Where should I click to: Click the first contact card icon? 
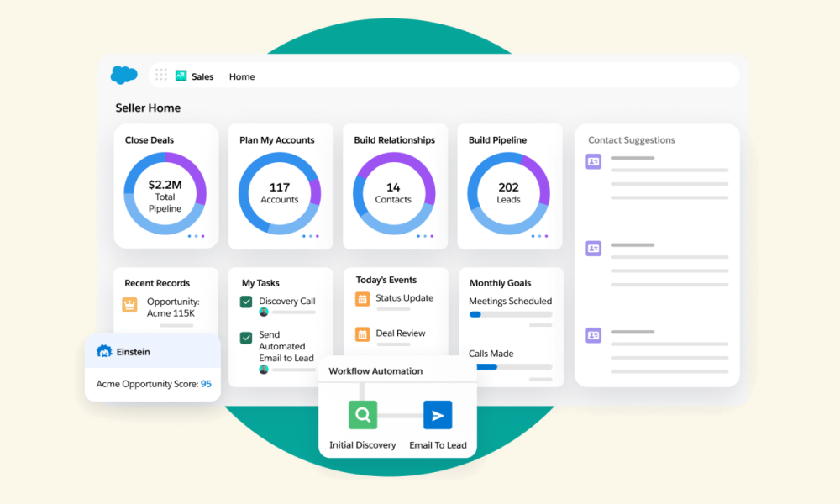[594, 161]
